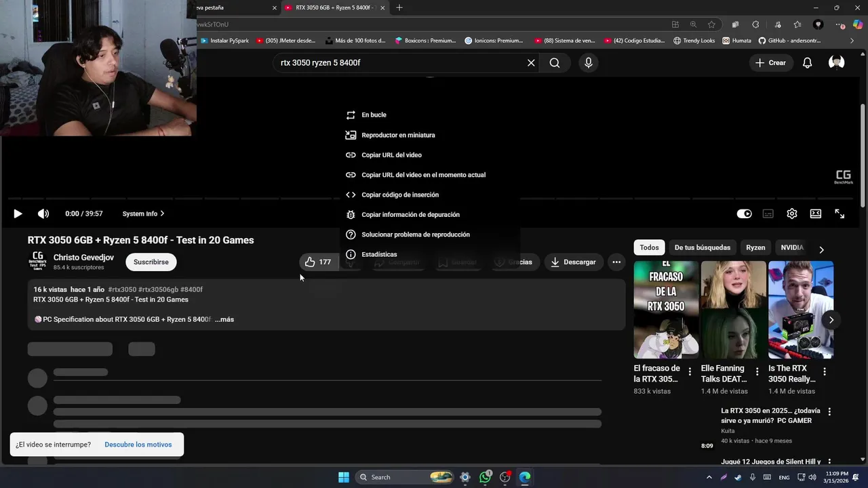Open more actions three-dot menu under video
This screenshot has width=868, height=488.
click(x=616, y=262)
